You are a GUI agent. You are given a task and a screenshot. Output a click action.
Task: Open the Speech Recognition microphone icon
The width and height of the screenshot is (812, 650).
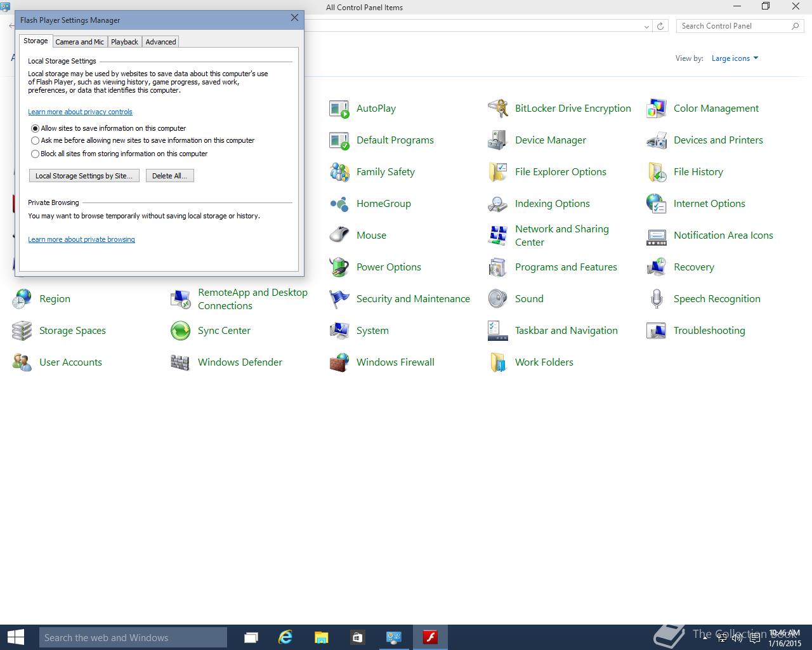(657, 299)
